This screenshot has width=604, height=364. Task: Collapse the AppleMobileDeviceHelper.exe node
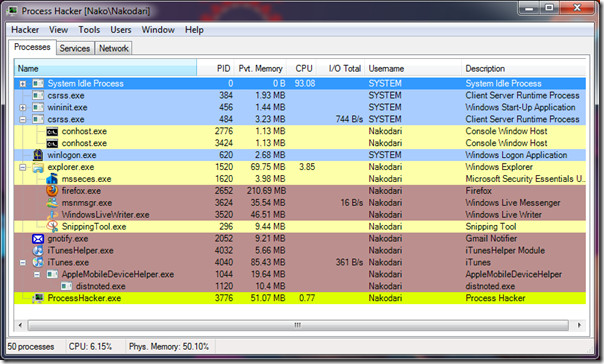[37, 275]
